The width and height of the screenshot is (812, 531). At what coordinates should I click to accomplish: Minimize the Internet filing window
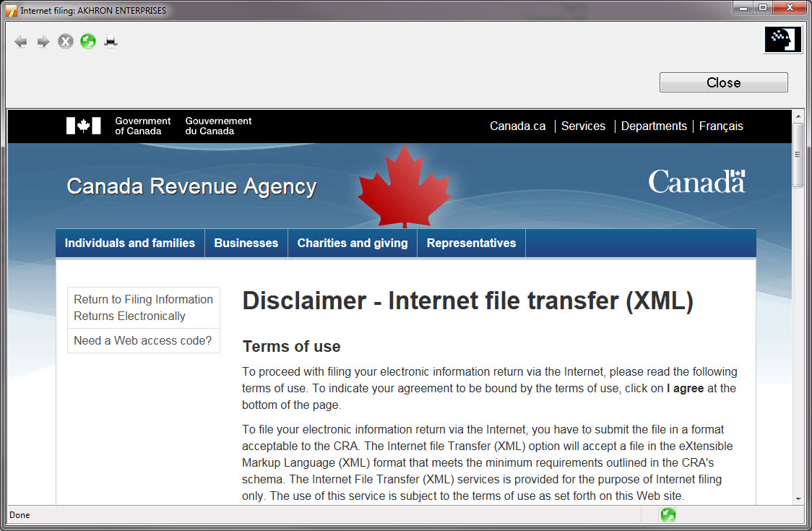point(743,8)
